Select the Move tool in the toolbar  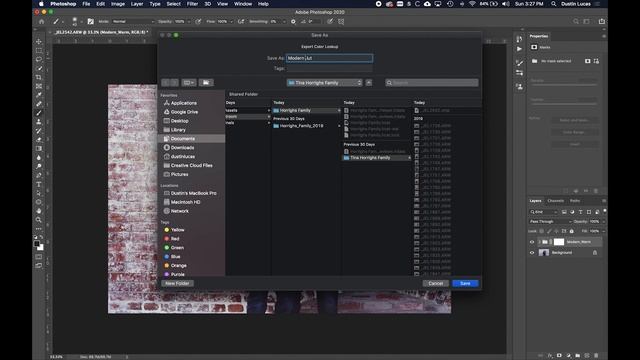pos(39,41)
